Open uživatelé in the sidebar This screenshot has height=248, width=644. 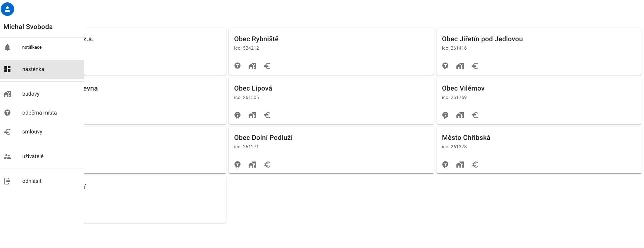pyautogui.click(x=33, y=156)
